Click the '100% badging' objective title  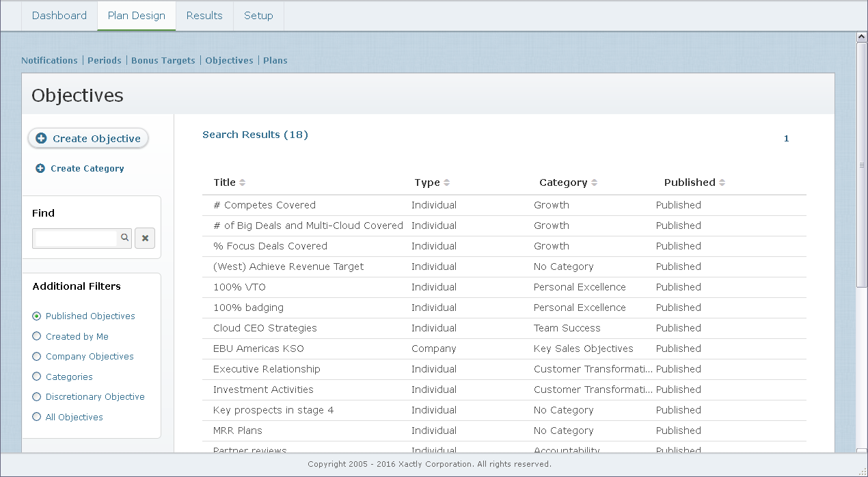(x=248, y=308)
